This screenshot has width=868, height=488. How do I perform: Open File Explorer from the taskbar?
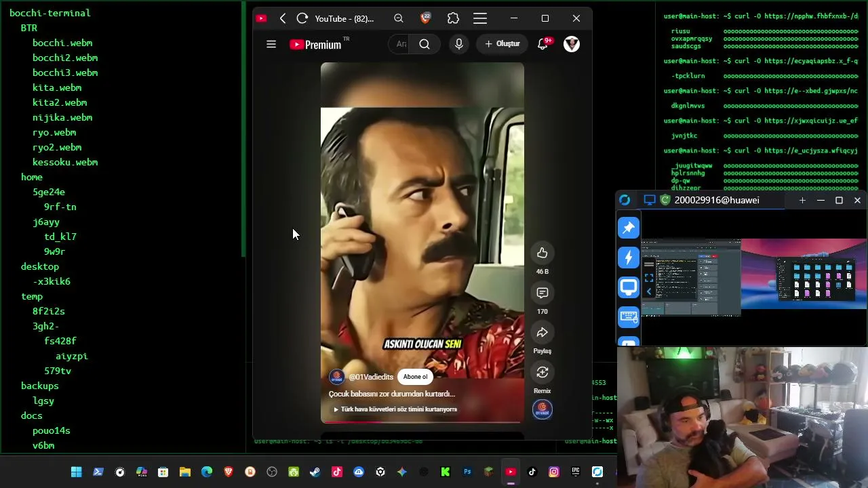185,472
